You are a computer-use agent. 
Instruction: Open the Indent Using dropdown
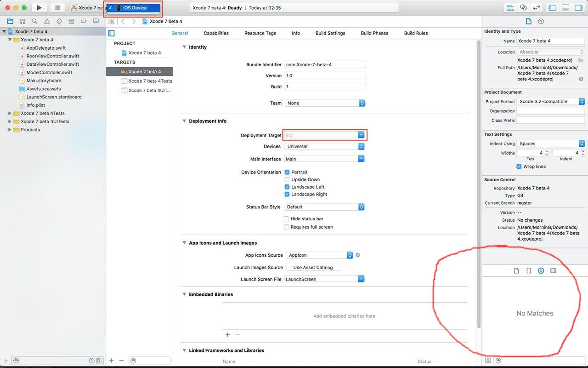pyautogui.click(x=551, y=144)
